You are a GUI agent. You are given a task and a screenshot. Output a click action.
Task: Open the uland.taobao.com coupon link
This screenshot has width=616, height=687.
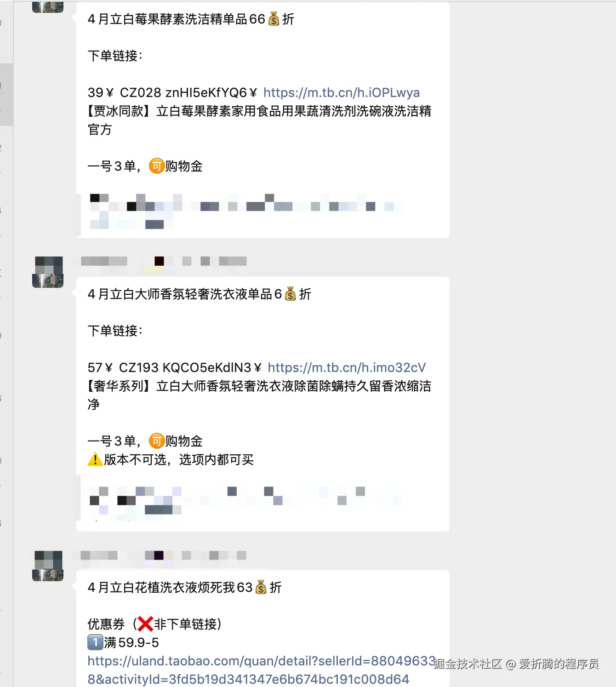(x=261, y=670)
